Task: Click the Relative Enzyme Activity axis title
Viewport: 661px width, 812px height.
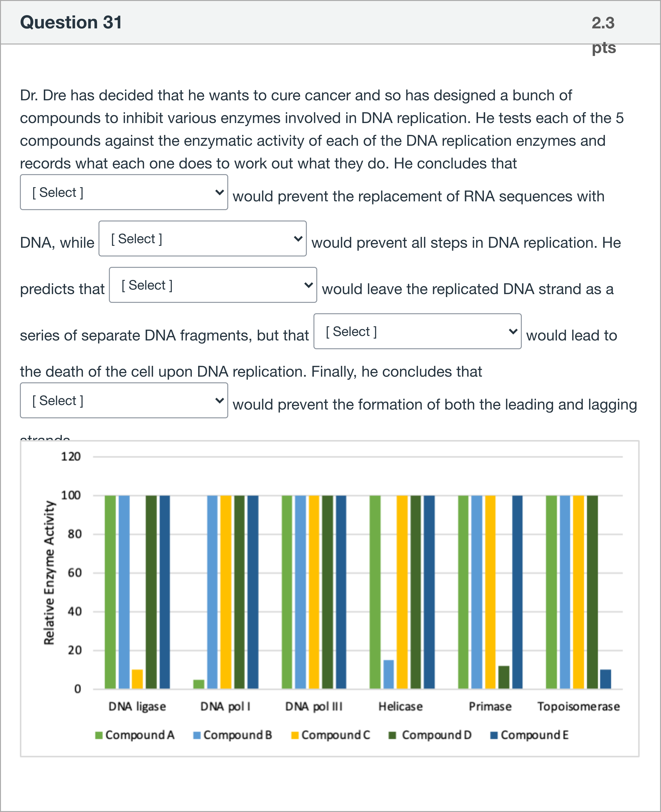Action: (x=49, y=573)
